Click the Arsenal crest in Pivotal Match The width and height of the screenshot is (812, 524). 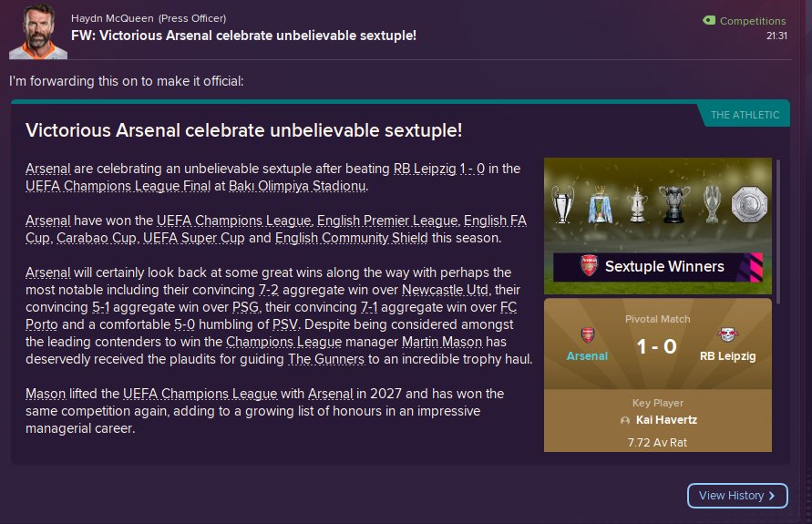point(587,334)
